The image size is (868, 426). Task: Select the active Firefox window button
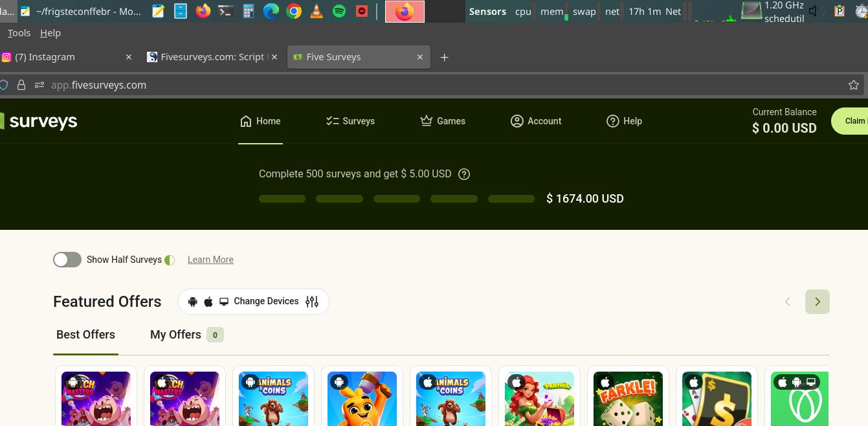pyautogui.click(x=405, y=11)
